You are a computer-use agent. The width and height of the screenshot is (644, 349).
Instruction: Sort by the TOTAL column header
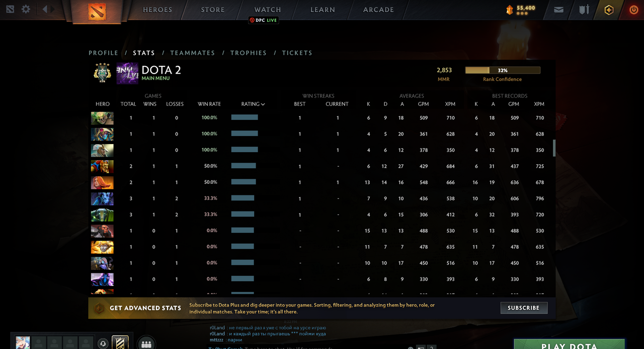point(128,104)
